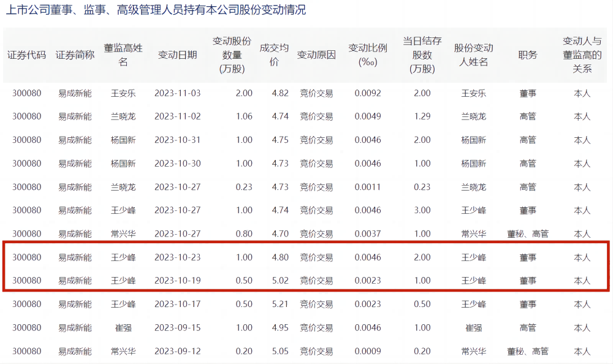
Task: Click 竞价交易 in the 2023-09-15 row
Action: pos(316,328)
